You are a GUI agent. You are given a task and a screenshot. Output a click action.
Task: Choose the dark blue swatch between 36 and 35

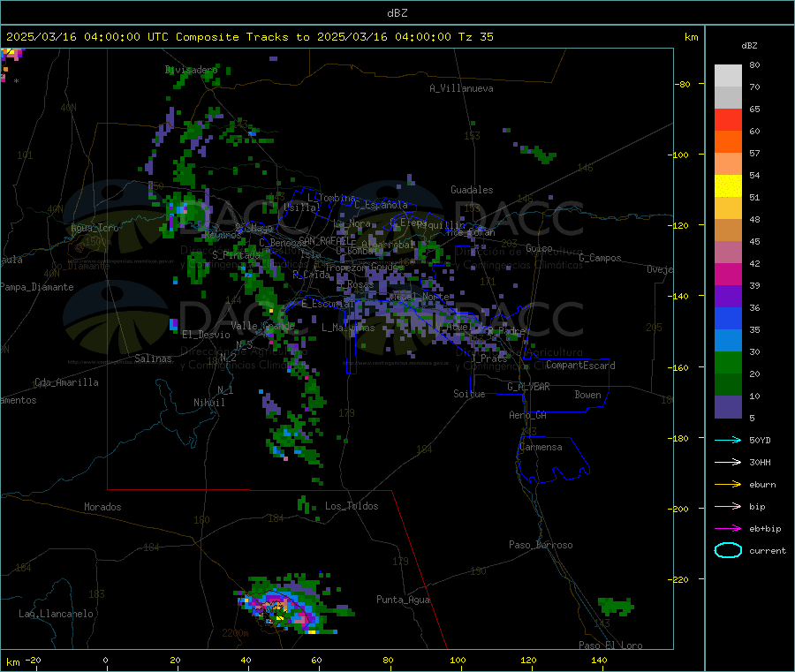coord(728,318)
